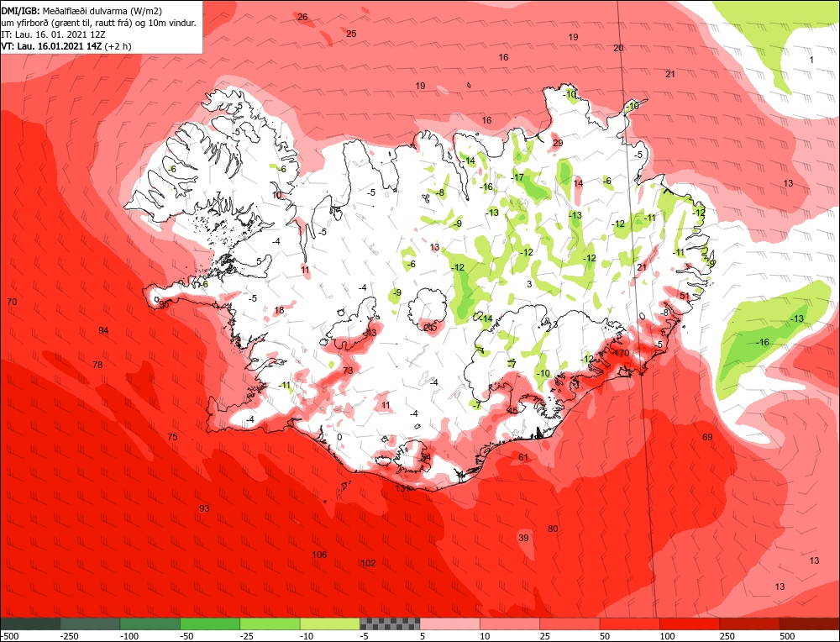840x642 pixels.
Task: Click the "100" legend scale label
Action: pyautogui.click(x=668, y=636)
